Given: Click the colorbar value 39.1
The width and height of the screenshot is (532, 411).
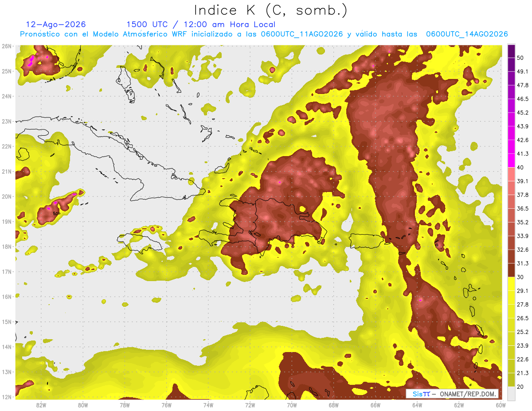Looking at the screenshot, I should point(523,181).
